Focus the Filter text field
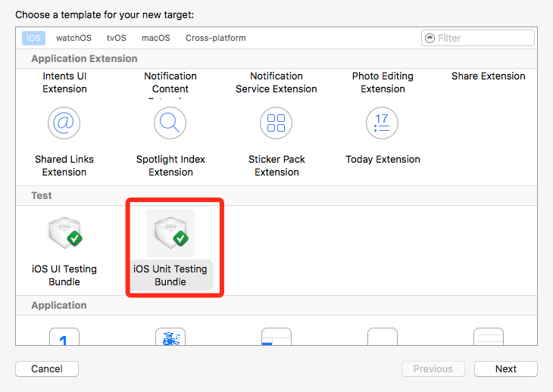This screenshot has height=392, width=553. (x=483, y=38)
